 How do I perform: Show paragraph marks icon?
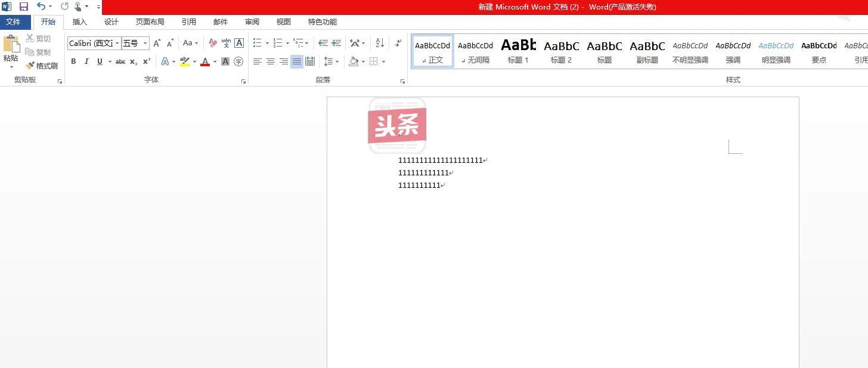[398, 44]
